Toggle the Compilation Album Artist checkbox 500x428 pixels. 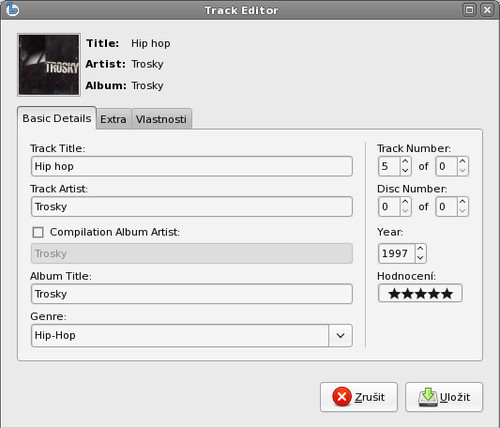(38, 232)
